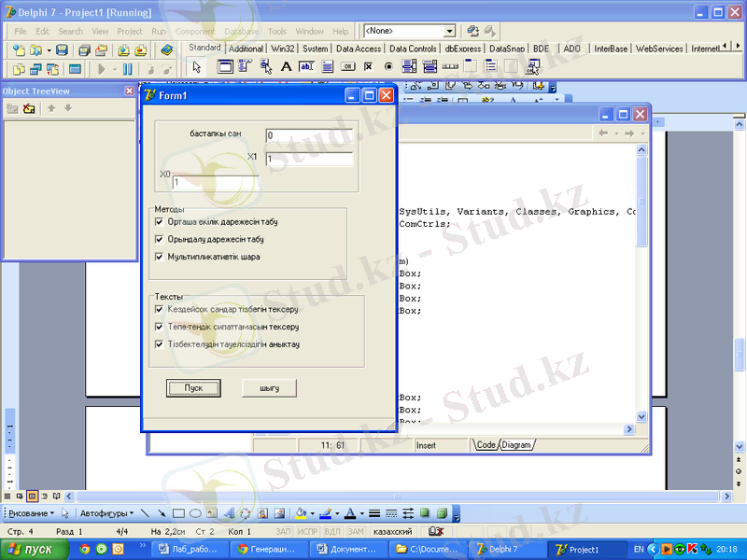Screen dimensions: 747x560
Task: Click the X1 input field
Action: point(309,159)
